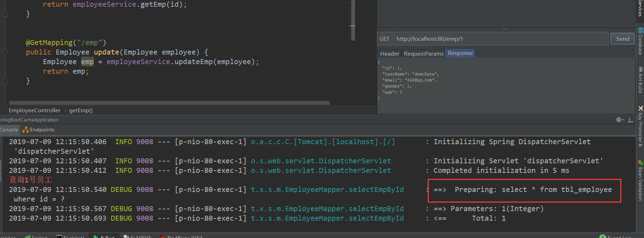Click the 'Total: 1' log text

pyautogui.click(x=489, y=218)
